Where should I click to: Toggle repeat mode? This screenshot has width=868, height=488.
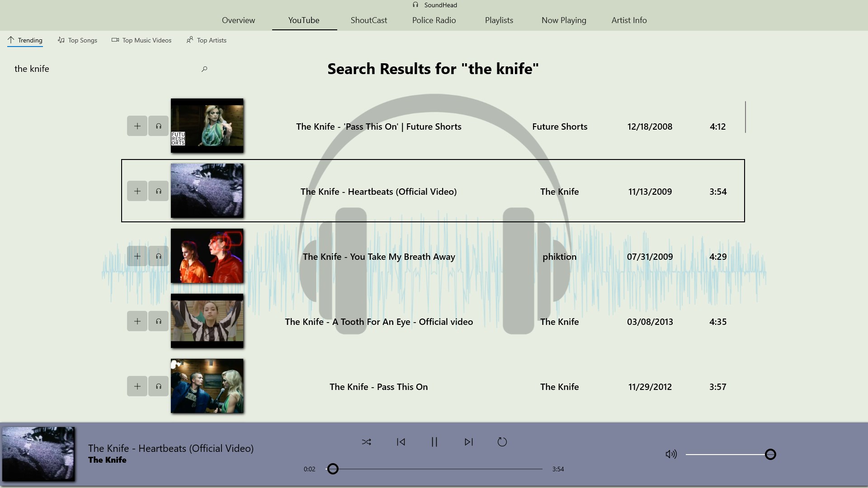point(502,442)
